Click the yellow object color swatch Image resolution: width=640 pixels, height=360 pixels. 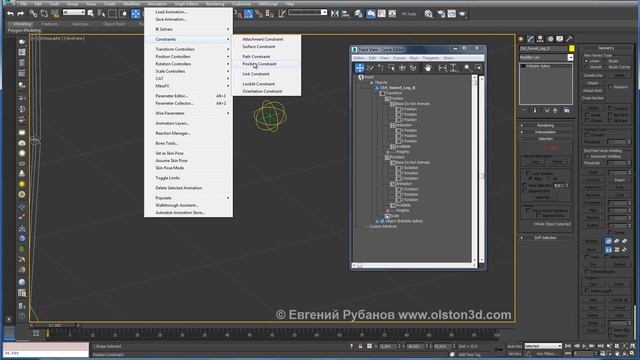tap(571, 49)
